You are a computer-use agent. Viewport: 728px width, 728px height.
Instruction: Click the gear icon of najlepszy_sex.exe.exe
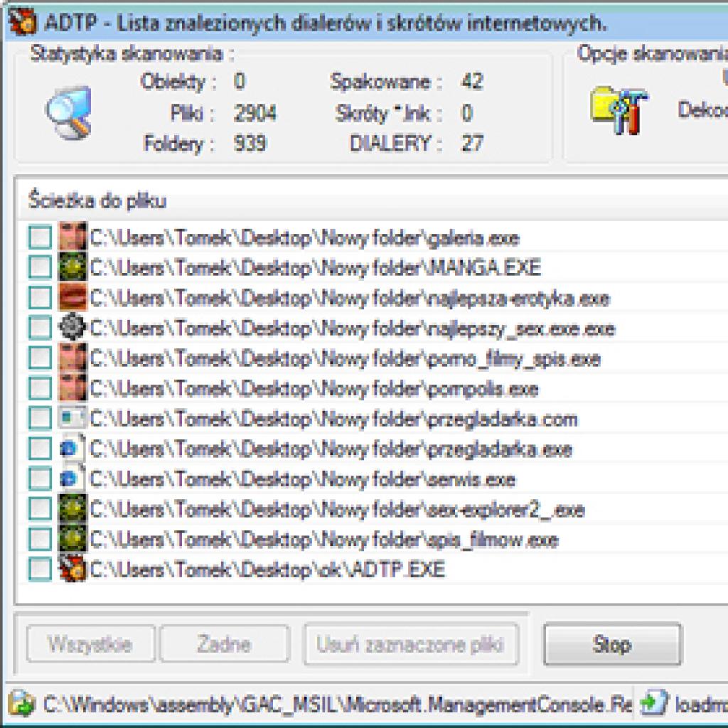[73, 327]
